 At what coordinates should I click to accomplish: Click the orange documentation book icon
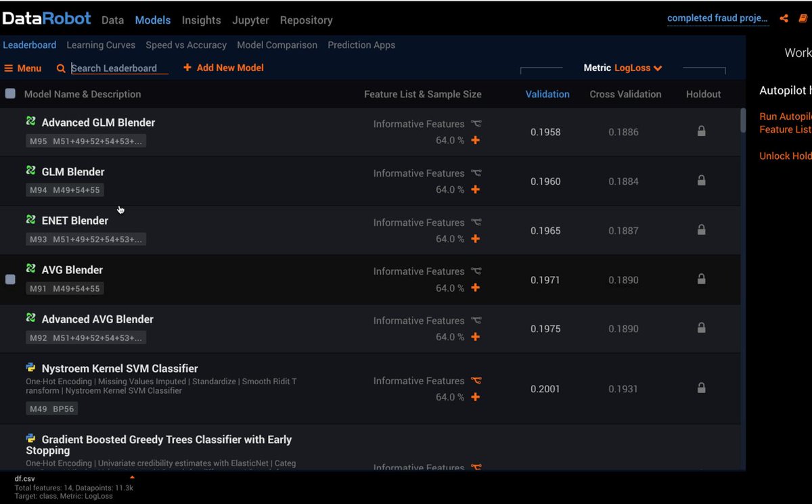point(803,18)
